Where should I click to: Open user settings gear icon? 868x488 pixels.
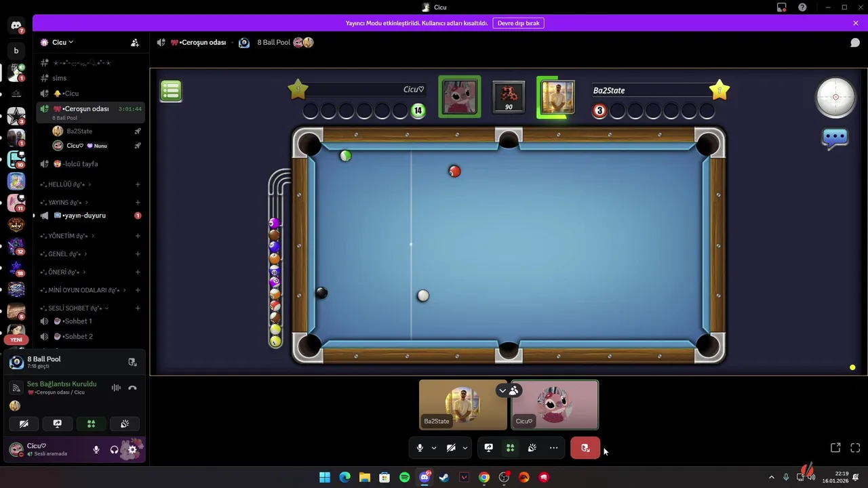tap(132, 449)
